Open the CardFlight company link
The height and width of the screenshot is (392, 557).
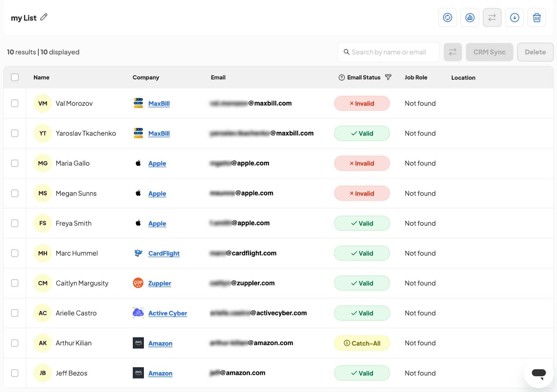(x=164, y=253)
